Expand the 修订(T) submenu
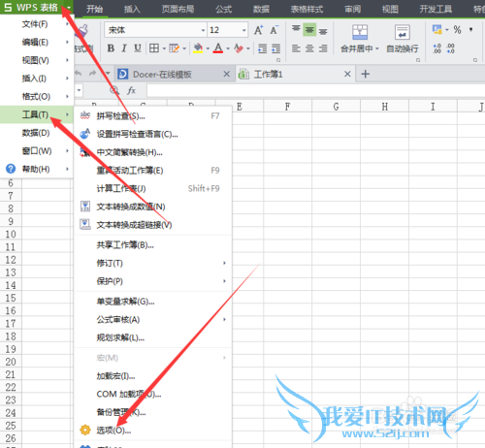 tap(224, 263)
